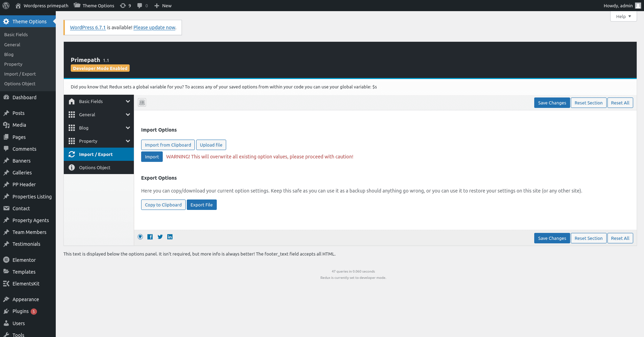Expand the Basic Fields section chevron
Image resolution: width=644 pixels, height=337 pixels.
(128, 101)
